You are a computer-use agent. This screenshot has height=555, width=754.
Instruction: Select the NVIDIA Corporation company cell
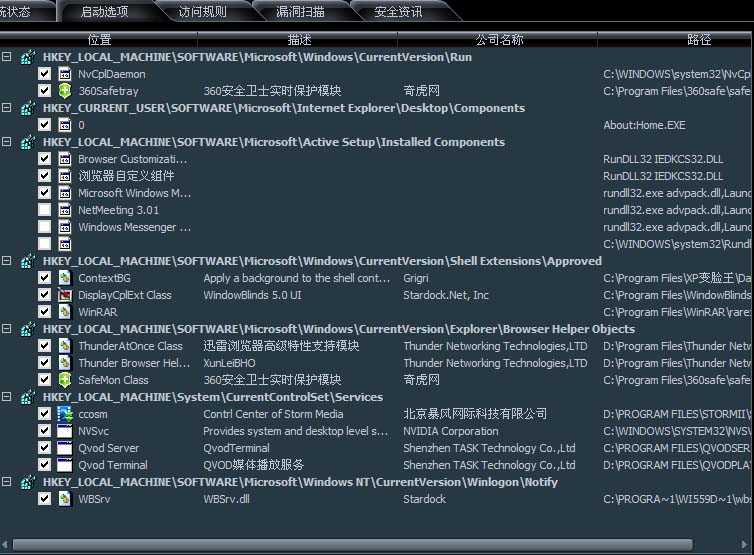click(x=451, y=431)
